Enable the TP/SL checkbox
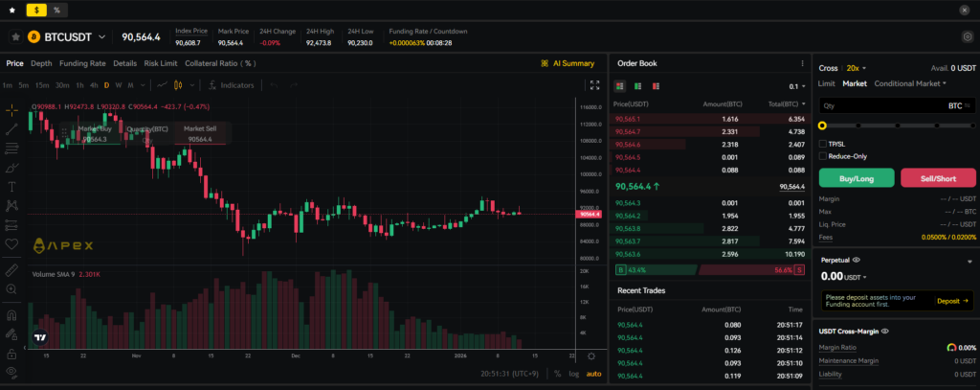 pos(822,144)
